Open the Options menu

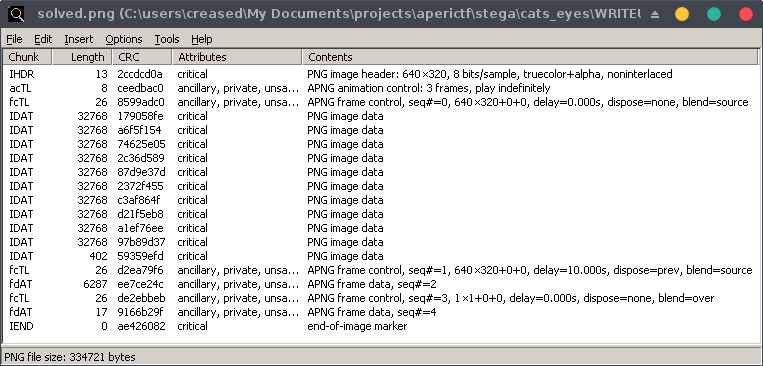pyautogui.click(x=124, y=39)
